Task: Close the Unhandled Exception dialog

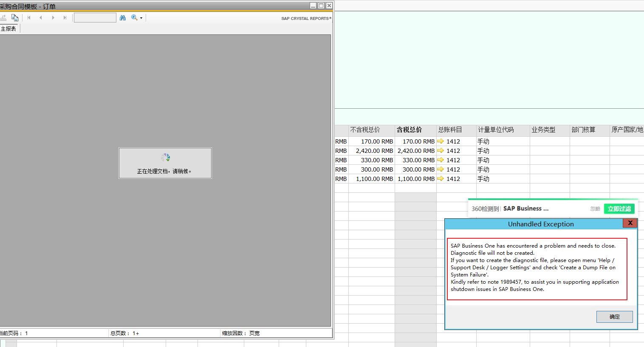Action: click(630, 223)
